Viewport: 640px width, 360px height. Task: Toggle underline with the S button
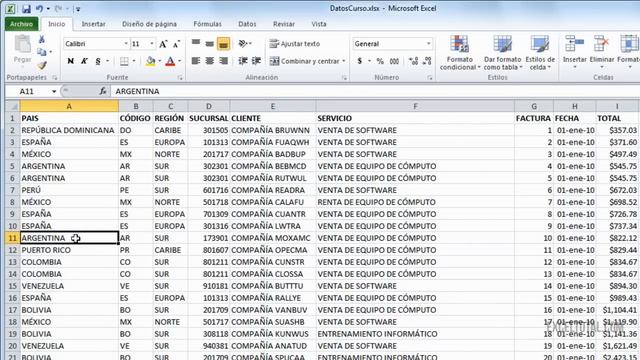[x=98, y=61]
